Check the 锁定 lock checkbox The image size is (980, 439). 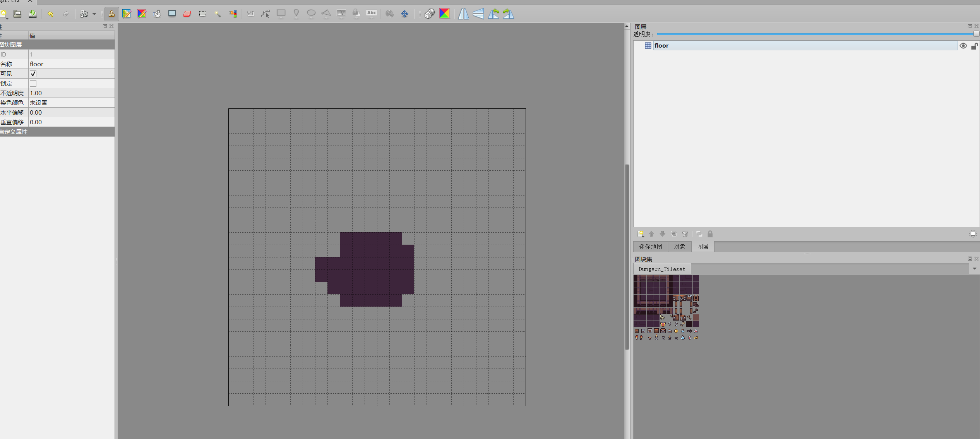(33, 83)
